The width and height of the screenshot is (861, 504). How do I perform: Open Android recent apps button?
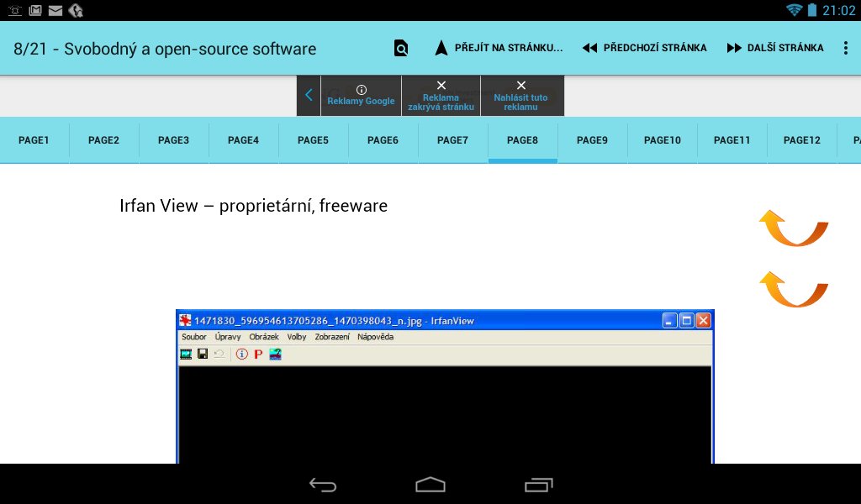(538, 485)
